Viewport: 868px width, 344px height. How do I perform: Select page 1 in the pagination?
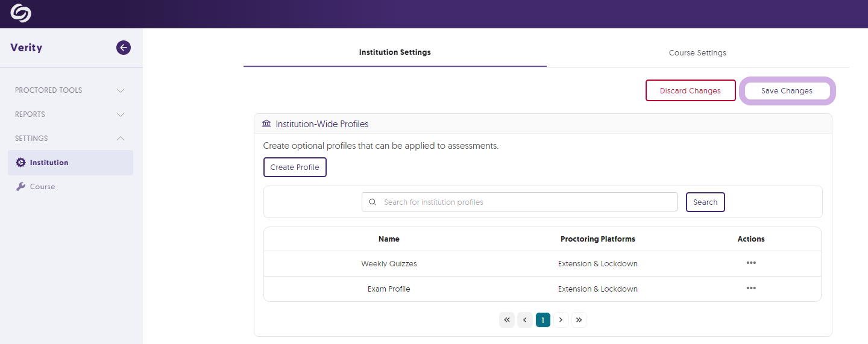coord(542,320)
